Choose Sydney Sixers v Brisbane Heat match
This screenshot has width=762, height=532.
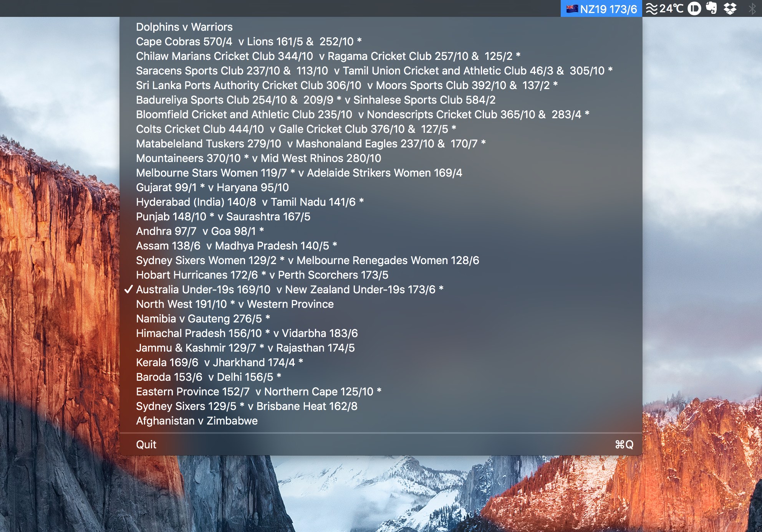tap(247, 406)
